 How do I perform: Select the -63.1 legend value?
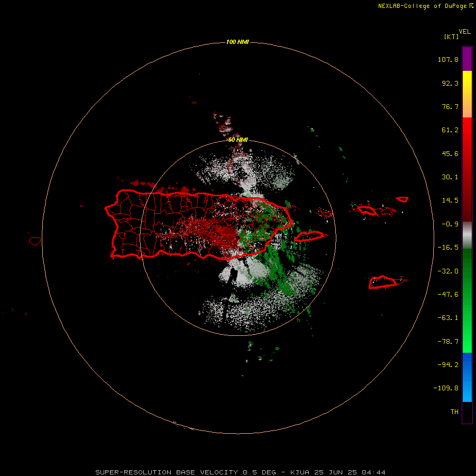click(x=448, y=318)
